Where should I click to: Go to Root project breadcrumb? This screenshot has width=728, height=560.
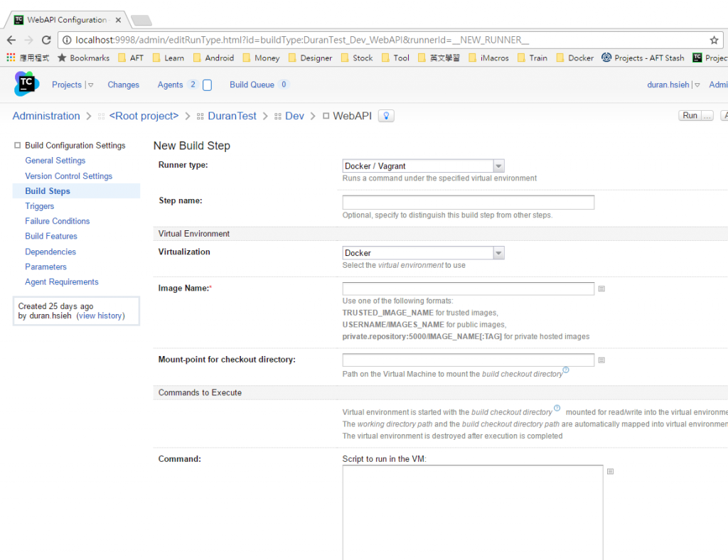[x=144, y=116]
